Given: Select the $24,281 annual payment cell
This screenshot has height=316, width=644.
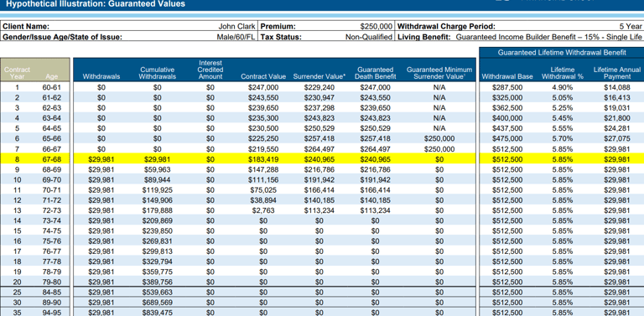Looking at the screenshot, I should pos(617,128).
